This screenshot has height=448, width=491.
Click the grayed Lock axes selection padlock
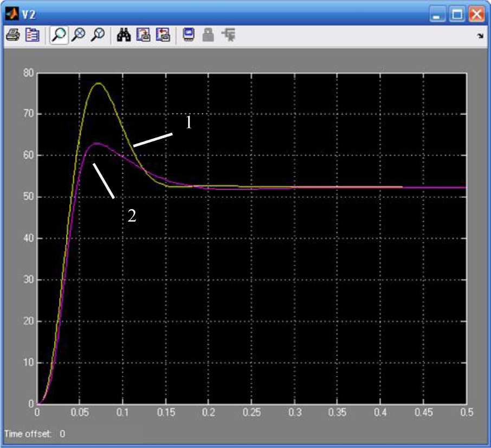(208, 35)
